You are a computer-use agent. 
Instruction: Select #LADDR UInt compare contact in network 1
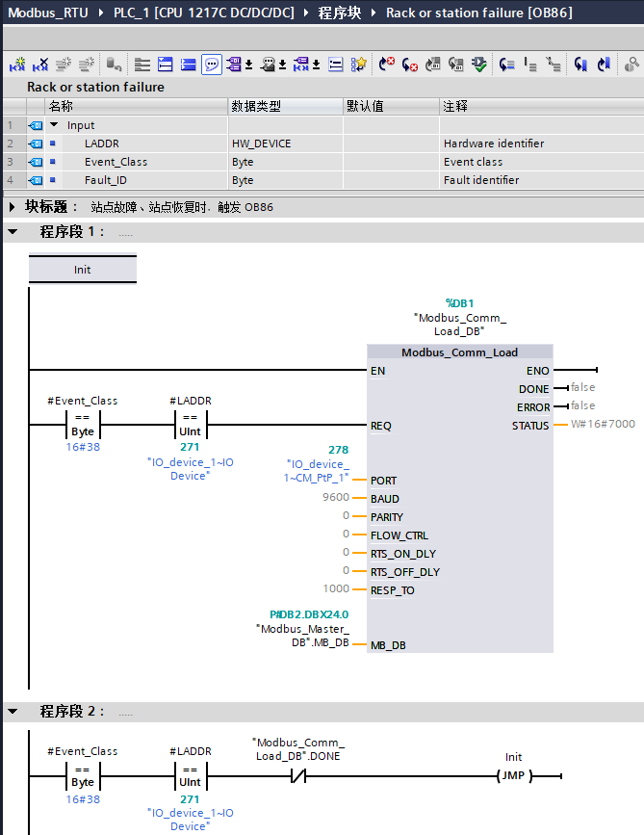[x=190, y=425]
